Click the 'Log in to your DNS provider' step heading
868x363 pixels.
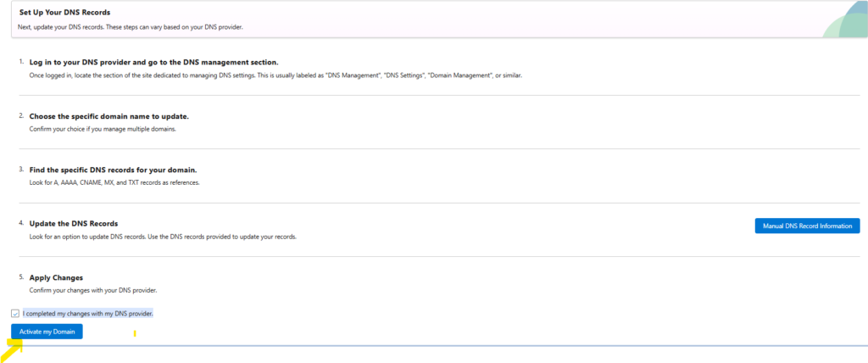click(153, 62)
